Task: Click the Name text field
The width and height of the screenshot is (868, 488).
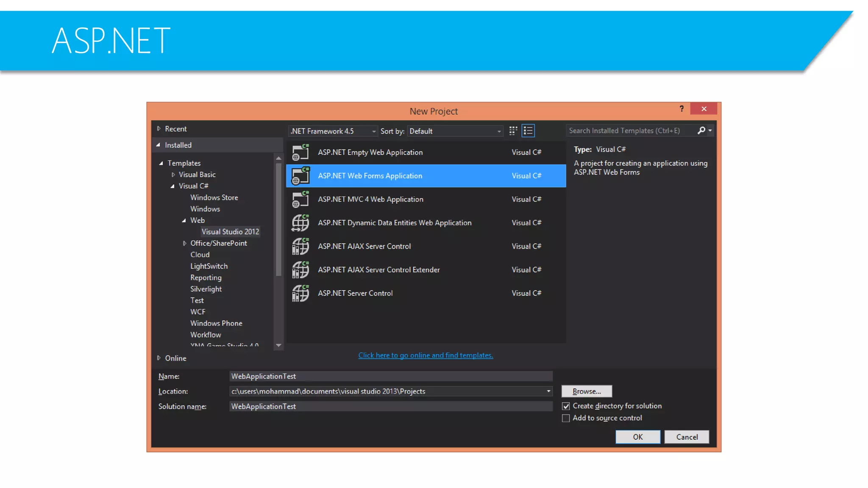Action: pos(391,376)
